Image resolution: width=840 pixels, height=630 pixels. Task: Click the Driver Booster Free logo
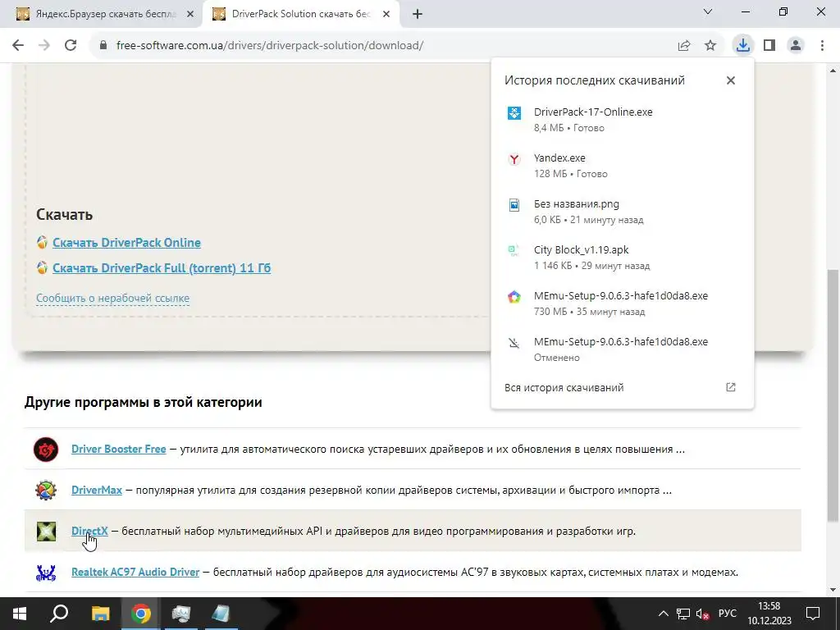46,450
